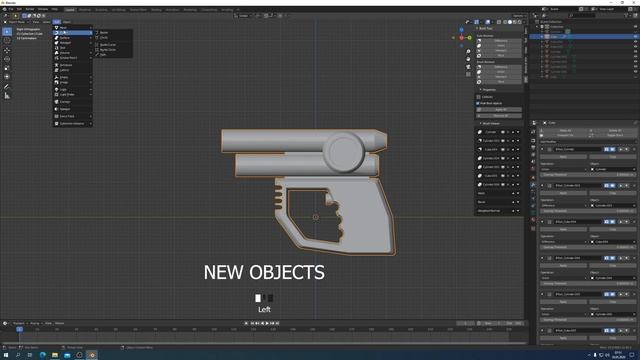
Task: Toggle camera view gizmo icon
Action: 468,67
